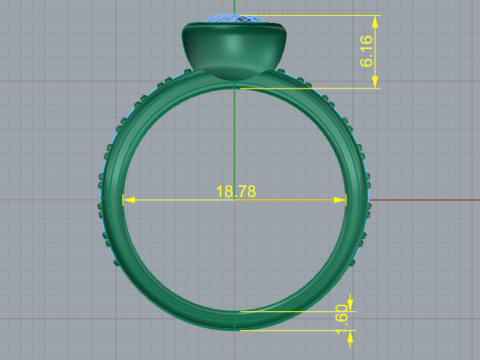Select the 1.60 band thickness dimension text
Viewport: 480px width, 360px height.
click(x=342, y=319)
